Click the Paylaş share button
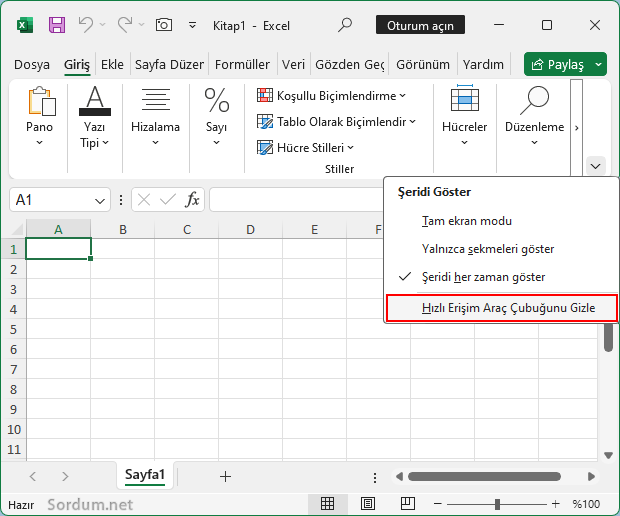Image resolution: width=620 pixels, height=516 pixels. 558,64
